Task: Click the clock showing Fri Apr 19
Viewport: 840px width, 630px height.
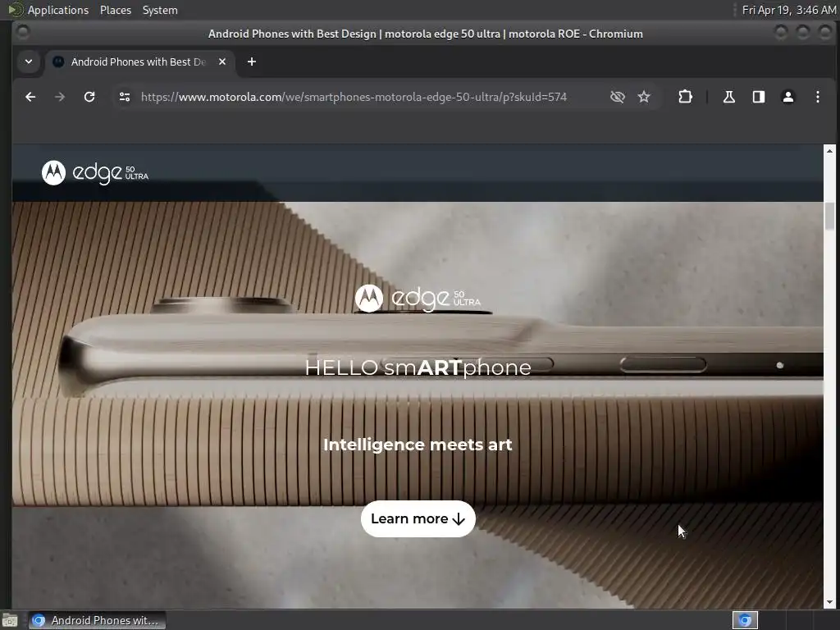Action: (788, 10)
